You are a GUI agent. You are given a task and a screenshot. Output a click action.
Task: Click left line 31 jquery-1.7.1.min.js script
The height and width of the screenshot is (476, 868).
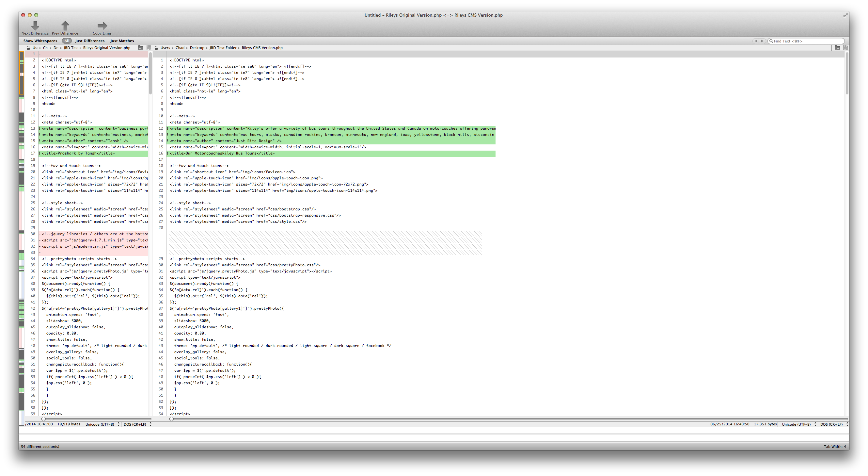click(x=95, y=240)
